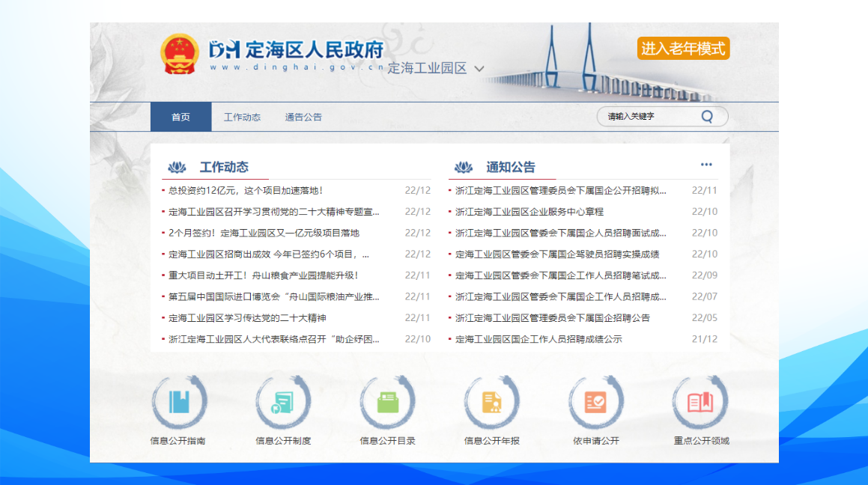
Task: Open the 信息公开指南 book icon
Action: click(x=179, y=403)
